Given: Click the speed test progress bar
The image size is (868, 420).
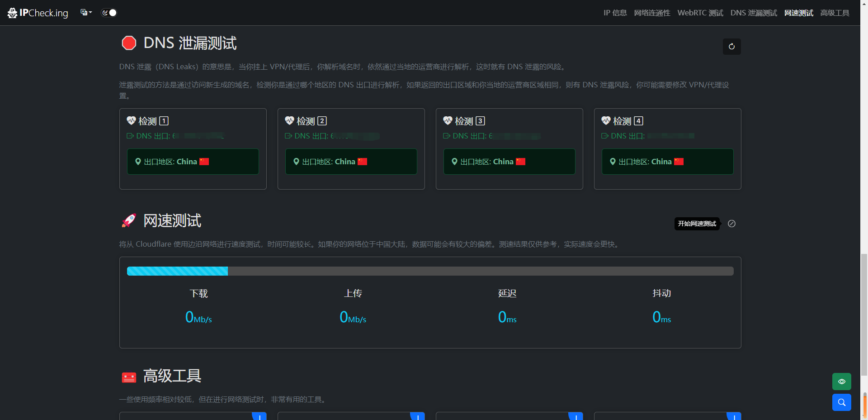Looking at the screenshot, I should [429, 271].
